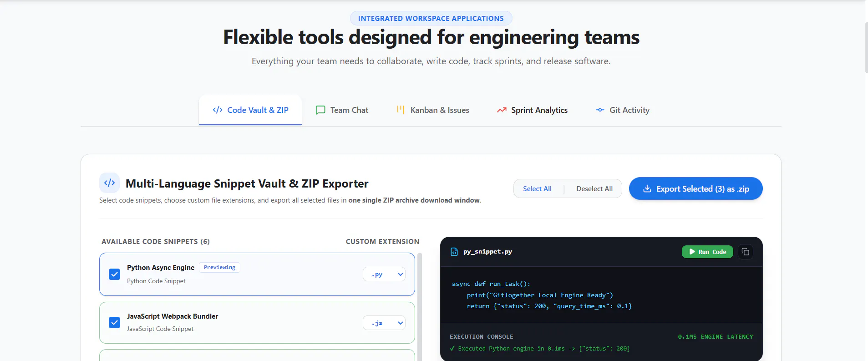The height and width of the screenshot is (361, 868).
Task: Click the Executed Python engine console output line
Action: pyautogui.click(x=540, y=348)
